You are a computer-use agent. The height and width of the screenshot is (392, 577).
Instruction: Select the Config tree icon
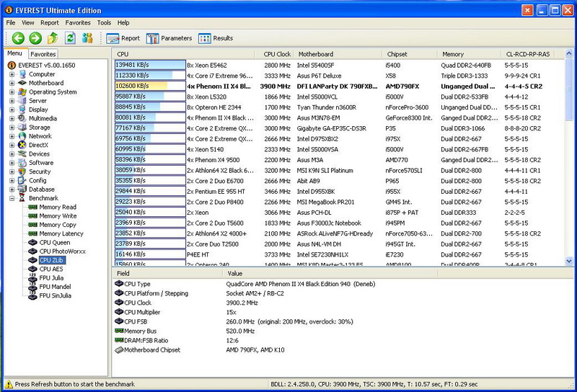tap(22, 180)
